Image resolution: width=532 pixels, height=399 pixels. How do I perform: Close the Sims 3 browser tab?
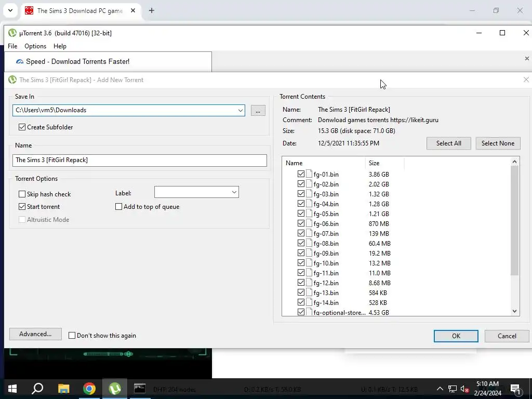(133, 10)
